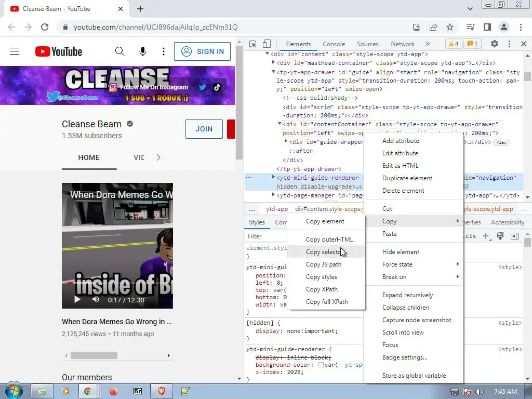Expand the guide-wrapper div node
Viewport: 532px width, 399px height.
coord(286,141)
